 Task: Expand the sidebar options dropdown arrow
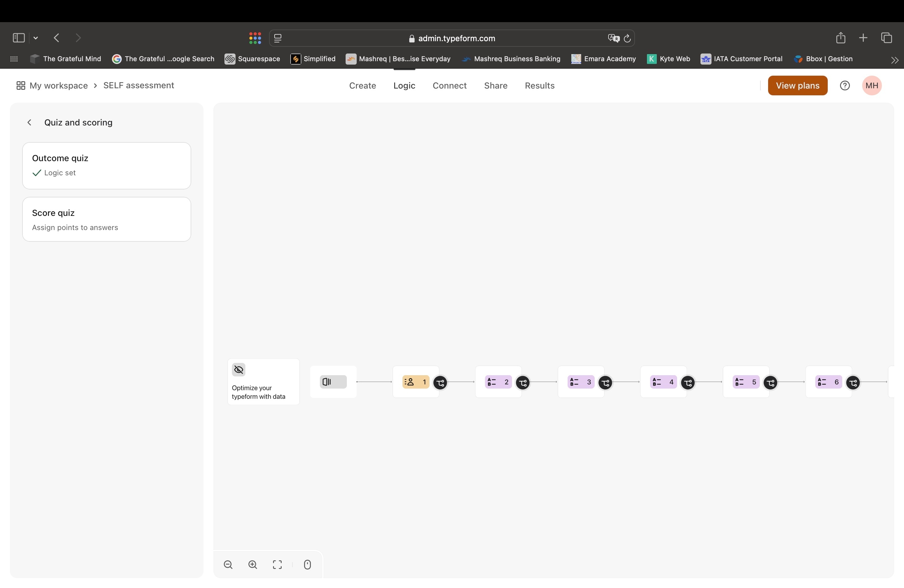[36, 38]
